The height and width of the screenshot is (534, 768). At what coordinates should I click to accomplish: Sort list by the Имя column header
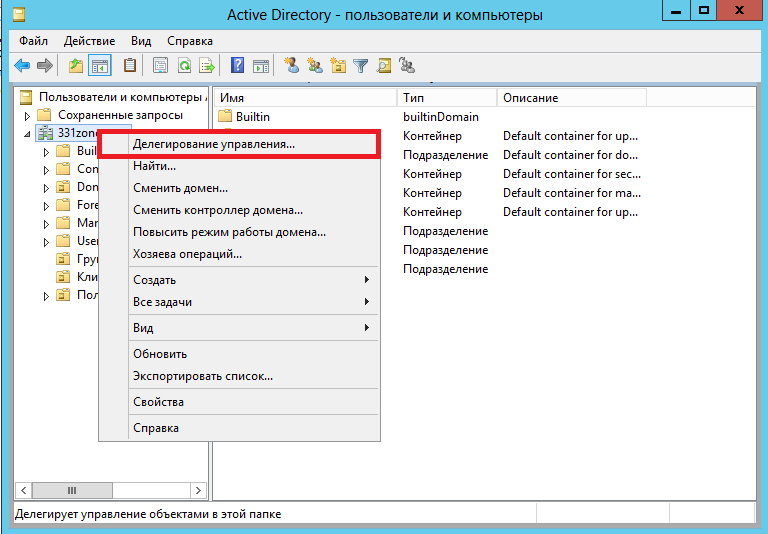click(x=306, y=97)
